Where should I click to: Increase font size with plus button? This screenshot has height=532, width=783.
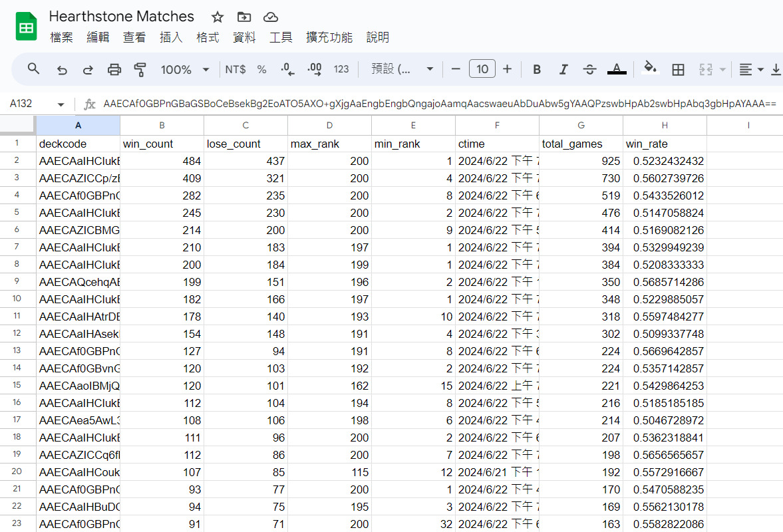pos(508,69)
